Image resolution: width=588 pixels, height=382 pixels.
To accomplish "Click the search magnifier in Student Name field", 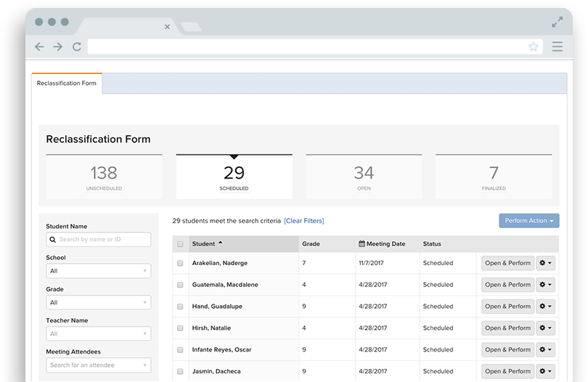I will click(52, 240).
